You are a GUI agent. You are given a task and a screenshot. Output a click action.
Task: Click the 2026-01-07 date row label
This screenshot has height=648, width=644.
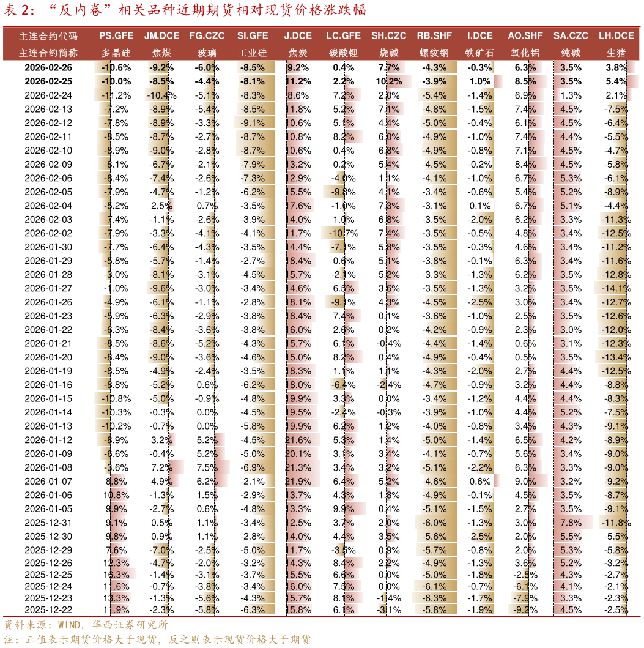pos(48,481)
